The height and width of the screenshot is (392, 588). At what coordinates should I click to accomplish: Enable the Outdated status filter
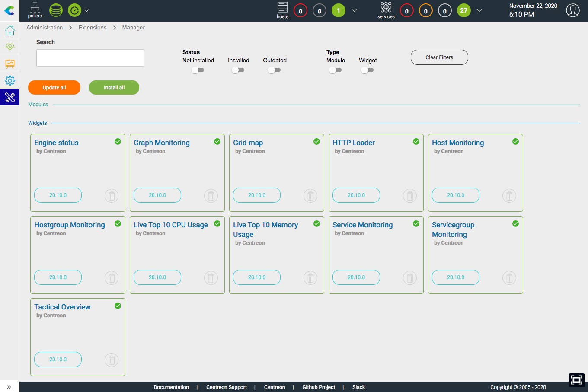[x=274, y=70]
